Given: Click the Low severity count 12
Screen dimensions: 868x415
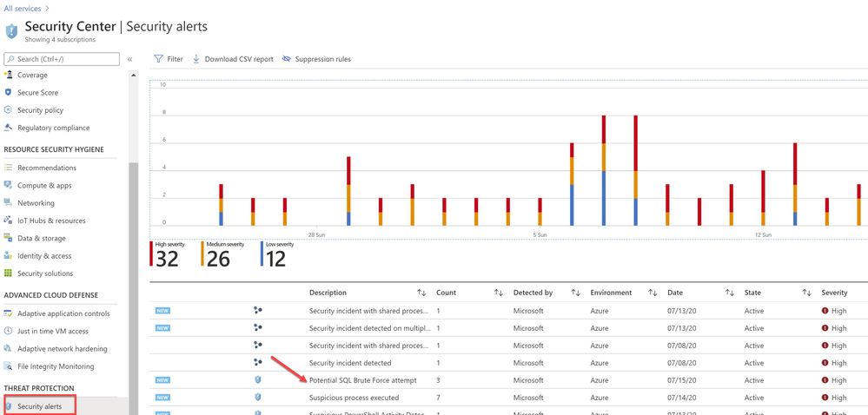Looking at the screenshot, I should (275, 259).
